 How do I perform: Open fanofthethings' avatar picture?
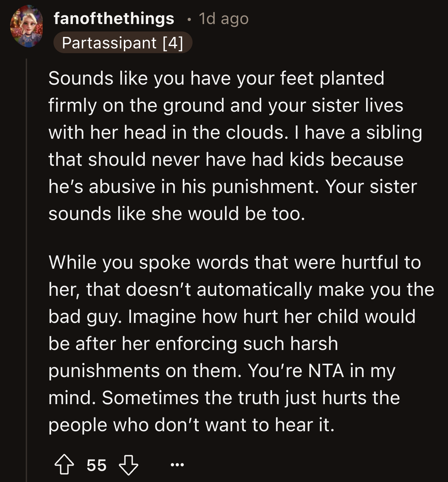point(26,26)
